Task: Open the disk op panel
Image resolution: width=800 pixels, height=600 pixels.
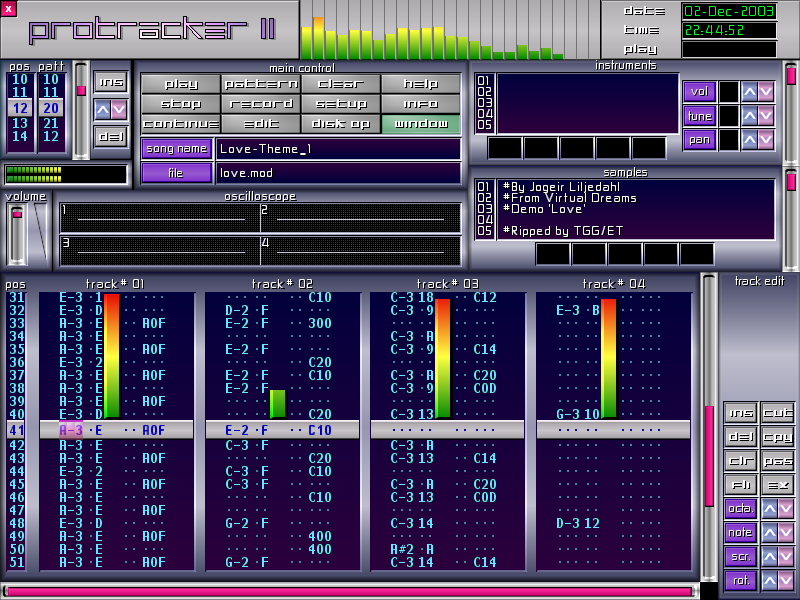Action: point(341,123)
